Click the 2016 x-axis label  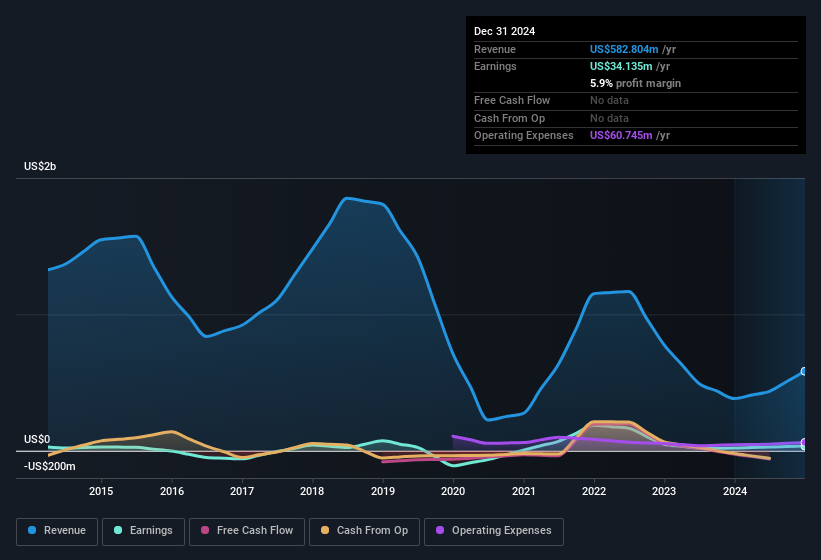(172, 491)
